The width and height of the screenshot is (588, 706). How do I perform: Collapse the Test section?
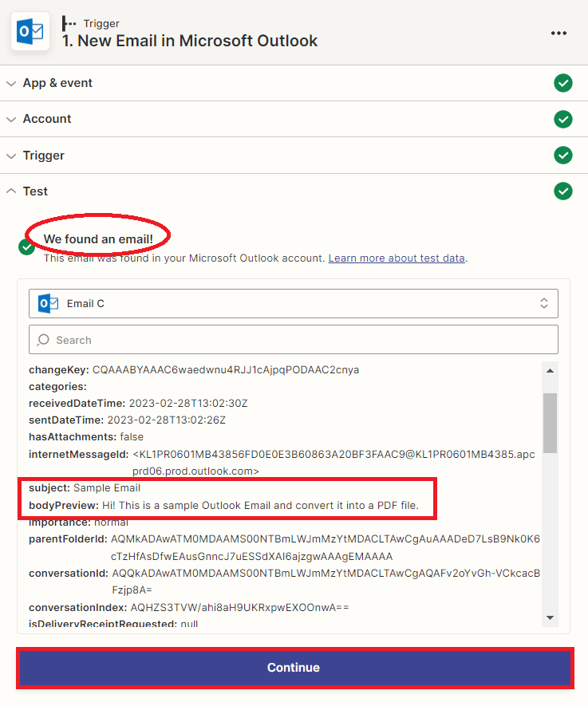(11, 191)
